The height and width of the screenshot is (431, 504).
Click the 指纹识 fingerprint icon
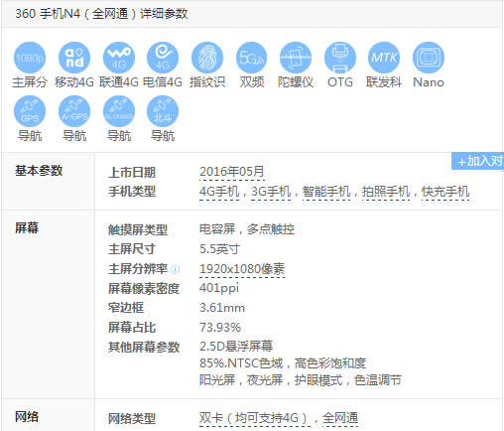tap(207, 58)
